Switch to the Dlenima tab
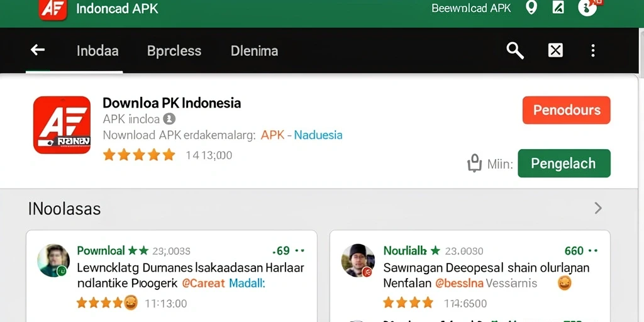This screenshot has height=322, width=644. tap(254, 51)
